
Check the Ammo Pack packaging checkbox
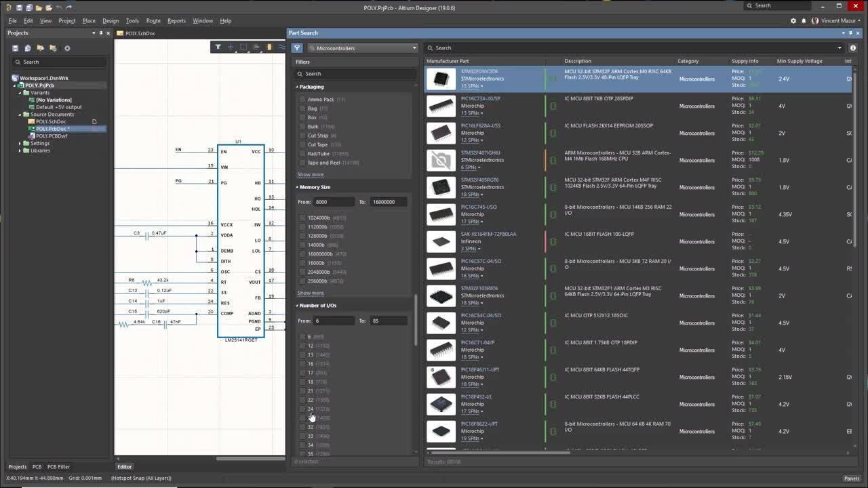302,100
